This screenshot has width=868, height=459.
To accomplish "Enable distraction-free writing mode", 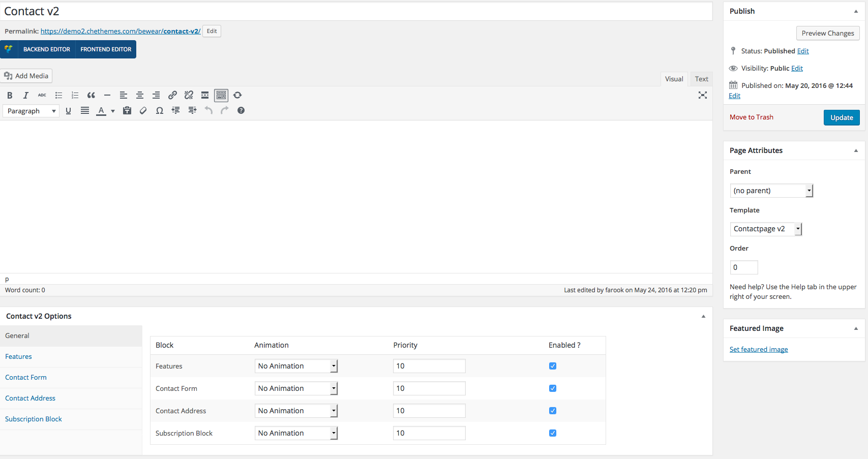I will [x=703, y=95].
